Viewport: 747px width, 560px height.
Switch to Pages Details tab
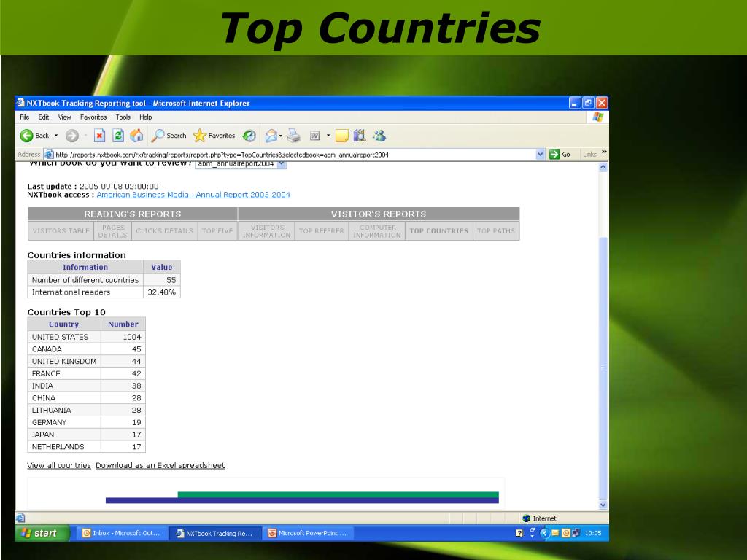click(113, 231)
